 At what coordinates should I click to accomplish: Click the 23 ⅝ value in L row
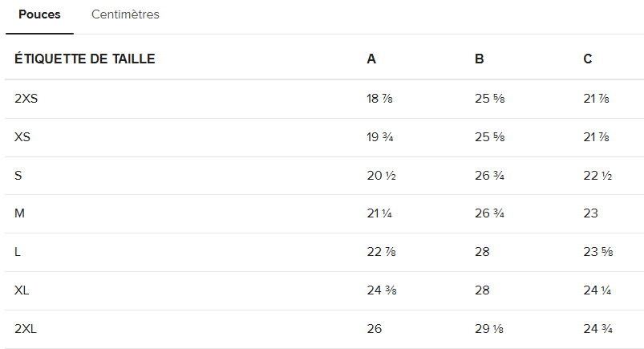[598, 252]
